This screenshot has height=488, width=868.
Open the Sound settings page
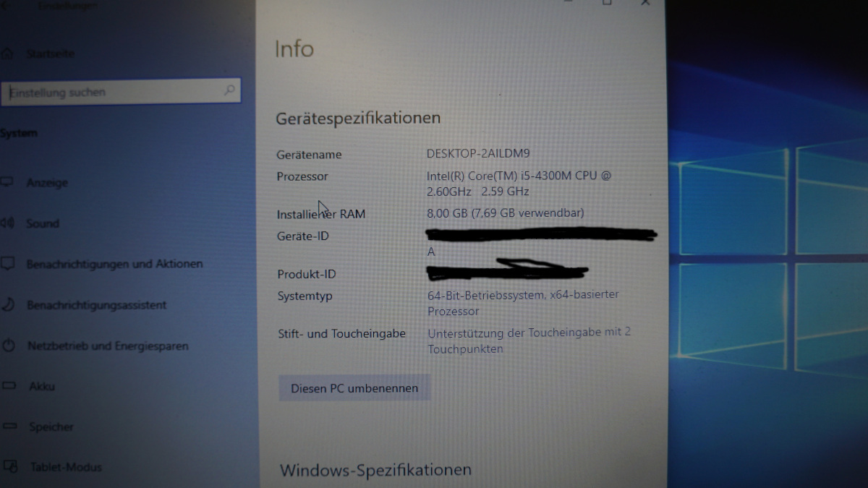(43, 223)
